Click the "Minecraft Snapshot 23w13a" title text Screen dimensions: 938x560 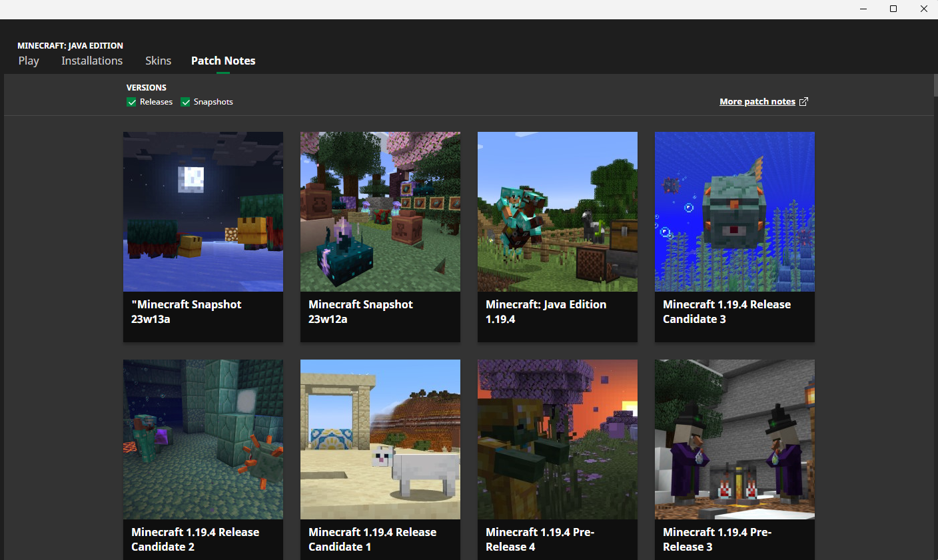(187, 312)
